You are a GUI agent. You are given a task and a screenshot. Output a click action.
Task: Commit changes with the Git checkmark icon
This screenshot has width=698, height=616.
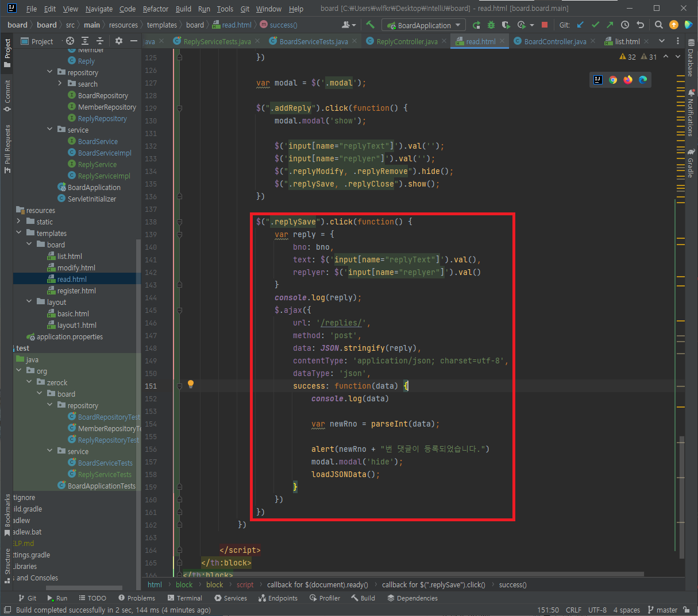[595, 25]
